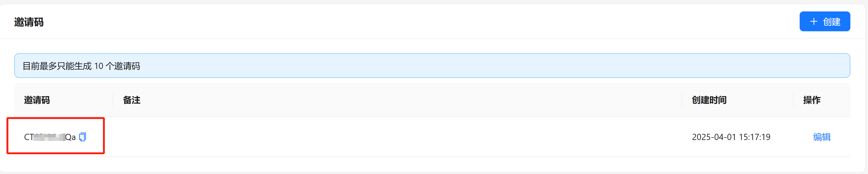Click the plus icon in the 创建 button
The width and height of the screenshot is (868, 174).
coord(813,22)
